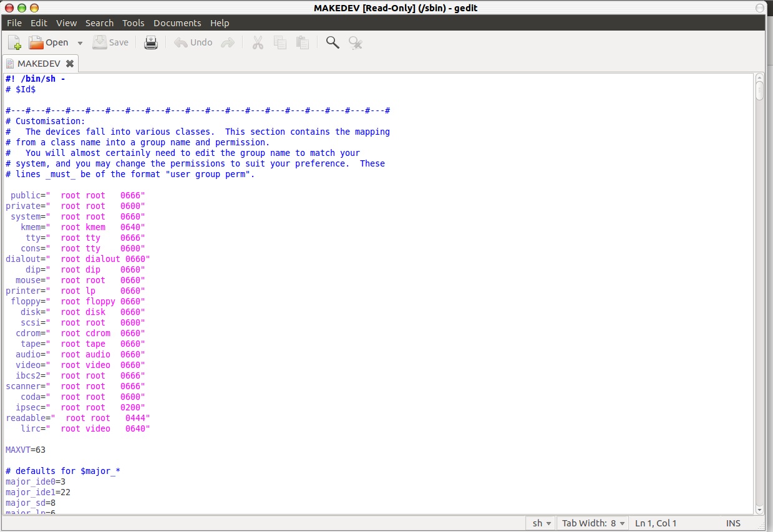The width and height of the screenshot is (773, 532).
Task: Click the dialout= root dialout line
Action: pyautogui.click(x=78, y=259)
